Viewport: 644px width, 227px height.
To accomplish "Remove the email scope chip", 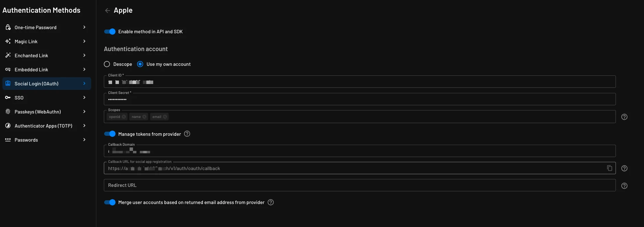I will click(x=165, y=117).
